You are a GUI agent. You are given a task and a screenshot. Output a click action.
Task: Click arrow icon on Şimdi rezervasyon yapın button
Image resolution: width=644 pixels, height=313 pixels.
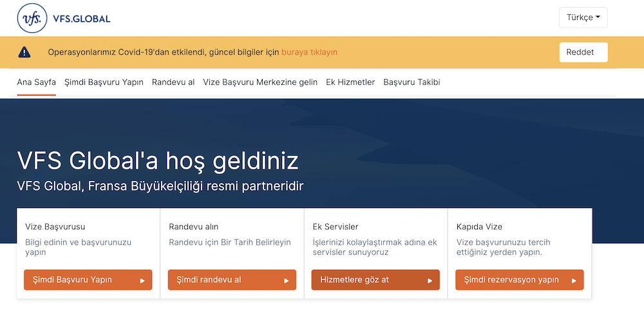(x=574, y=281)
